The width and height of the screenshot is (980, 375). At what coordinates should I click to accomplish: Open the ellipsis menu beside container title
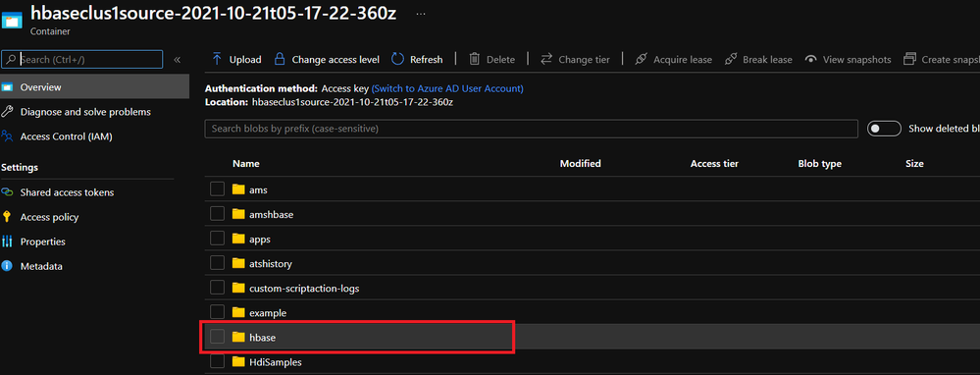tap(421, 14)
